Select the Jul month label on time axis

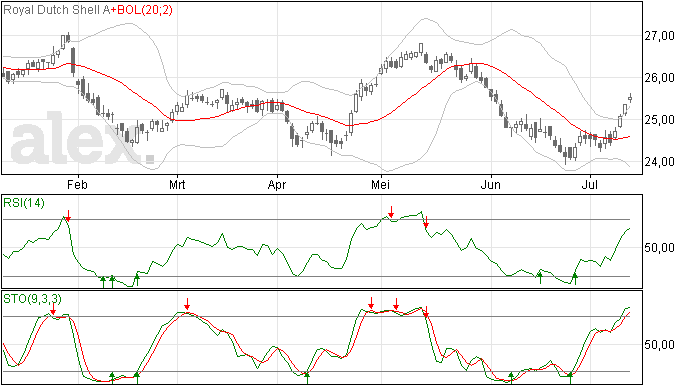(x=590, y=184)
